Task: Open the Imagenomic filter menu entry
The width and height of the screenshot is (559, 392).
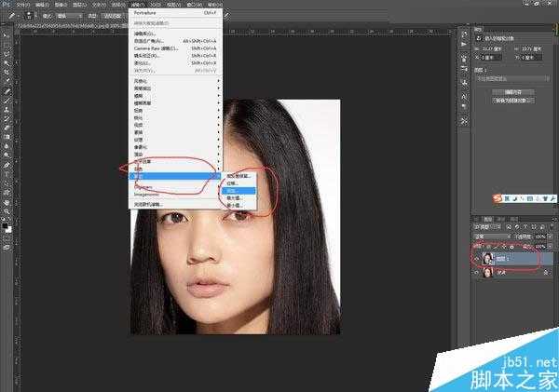Action: pos(175,195)
